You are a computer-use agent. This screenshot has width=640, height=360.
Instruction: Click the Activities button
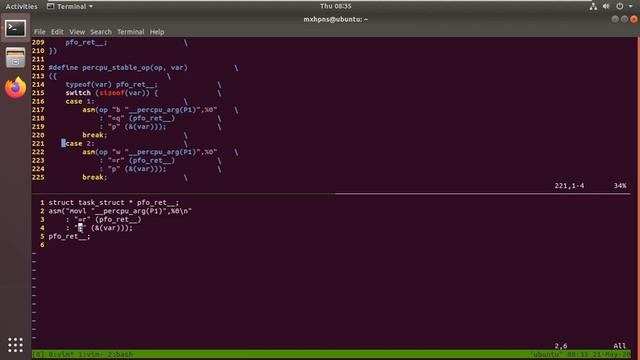coord(21,6)
